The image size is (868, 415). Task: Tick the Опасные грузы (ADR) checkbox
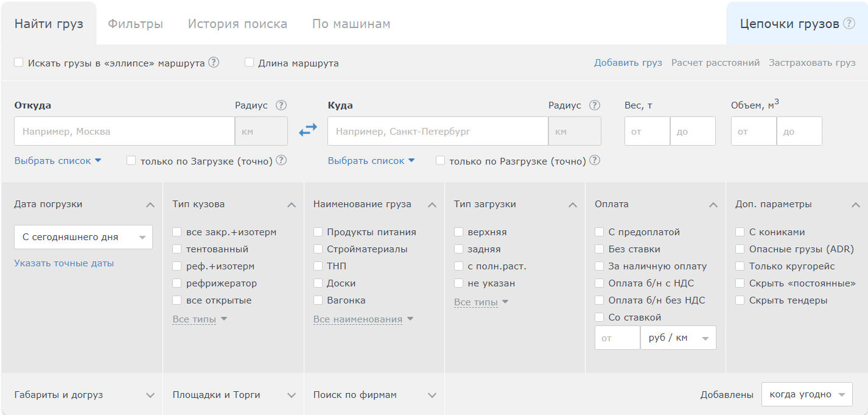pos(740,249)
